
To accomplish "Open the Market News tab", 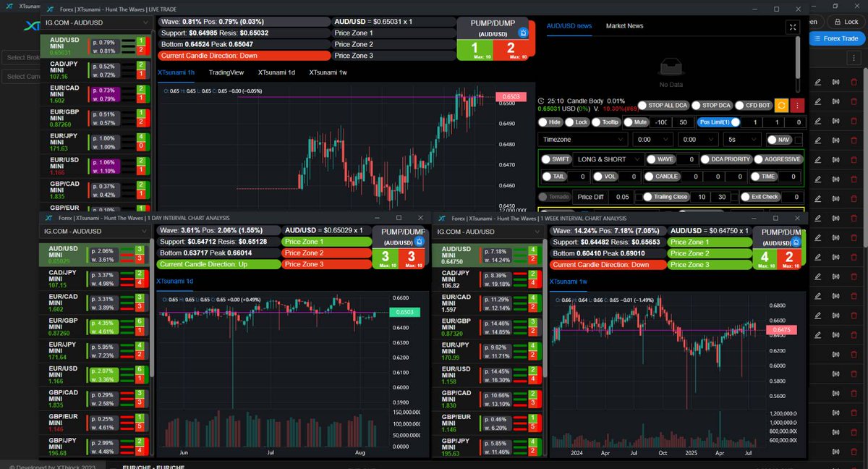I will [x=624, y=26].
